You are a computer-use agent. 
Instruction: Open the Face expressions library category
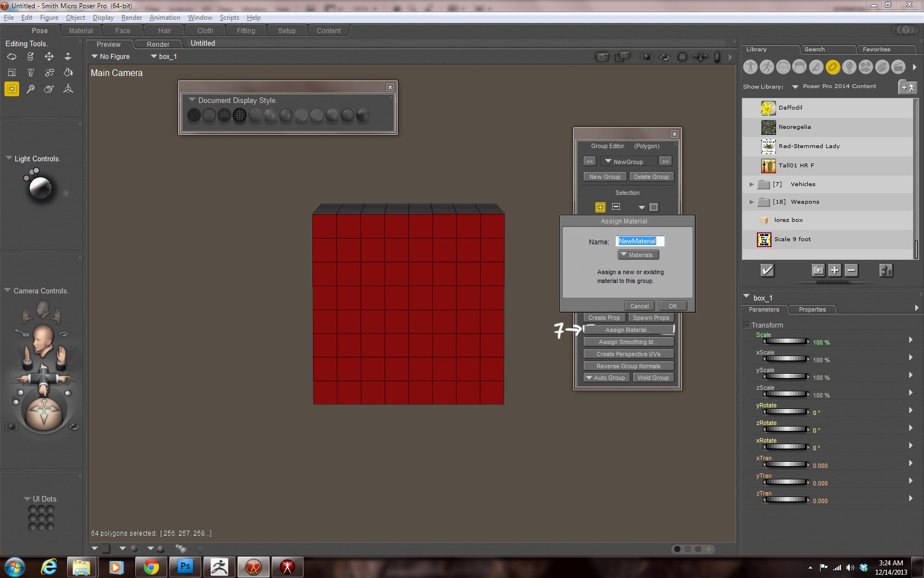783,67
